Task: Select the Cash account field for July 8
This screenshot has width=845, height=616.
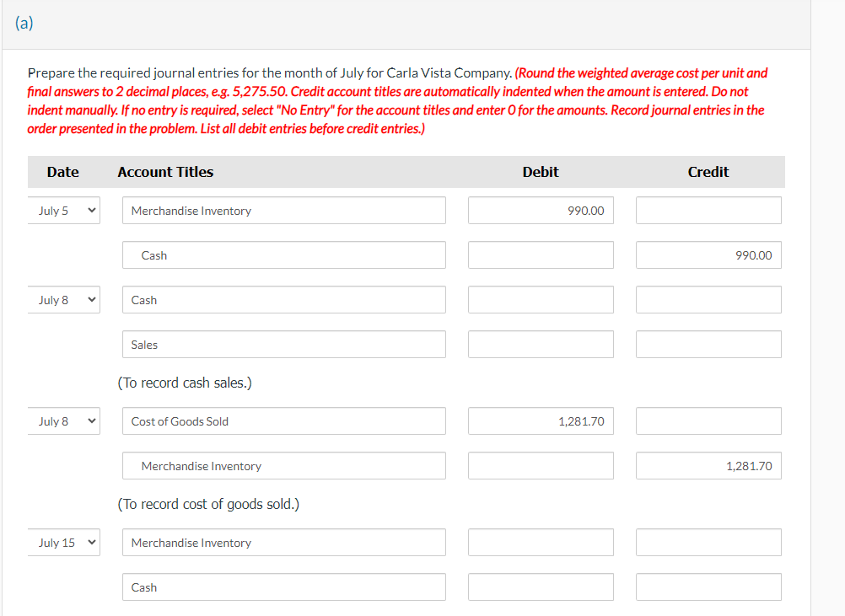Action: [x=283, y=299]
